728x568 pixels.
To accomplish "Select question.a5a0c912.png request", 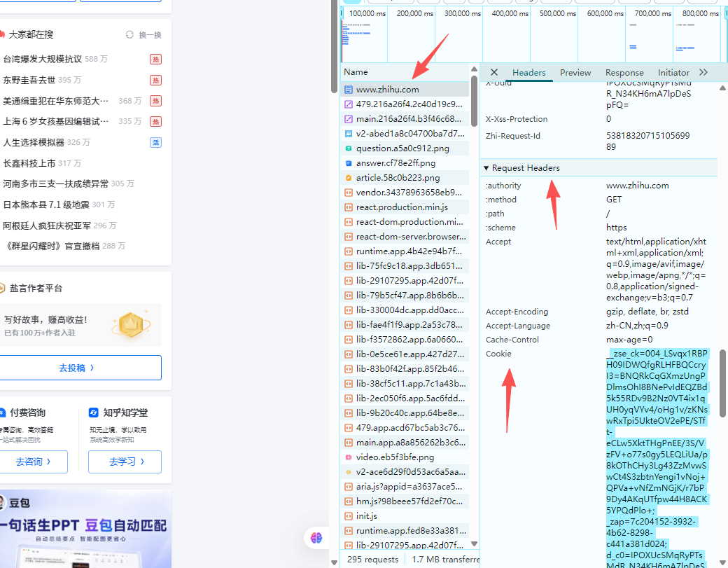I will (405, 148).
